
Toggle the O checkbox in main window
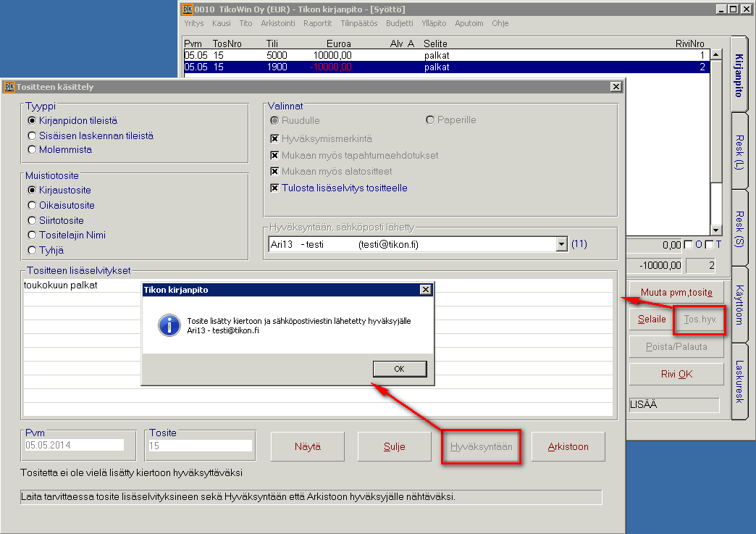(689, 245)
